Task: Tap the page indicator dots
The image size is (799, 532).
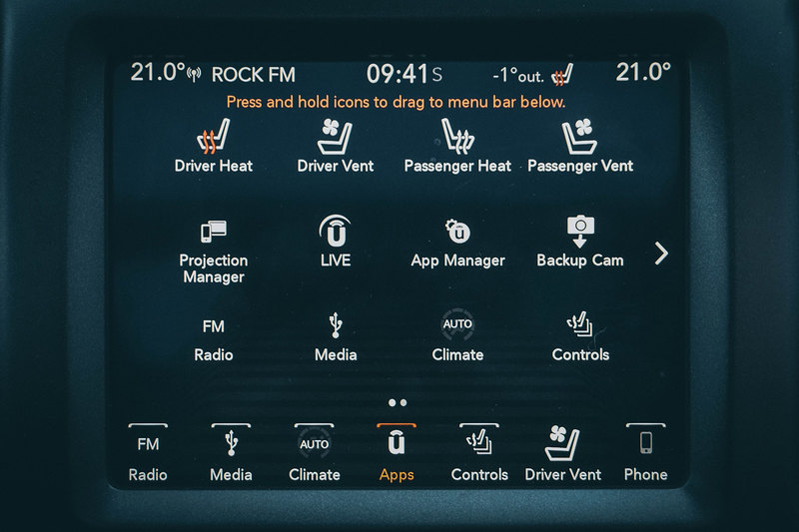Action: [x=398, y=402]
